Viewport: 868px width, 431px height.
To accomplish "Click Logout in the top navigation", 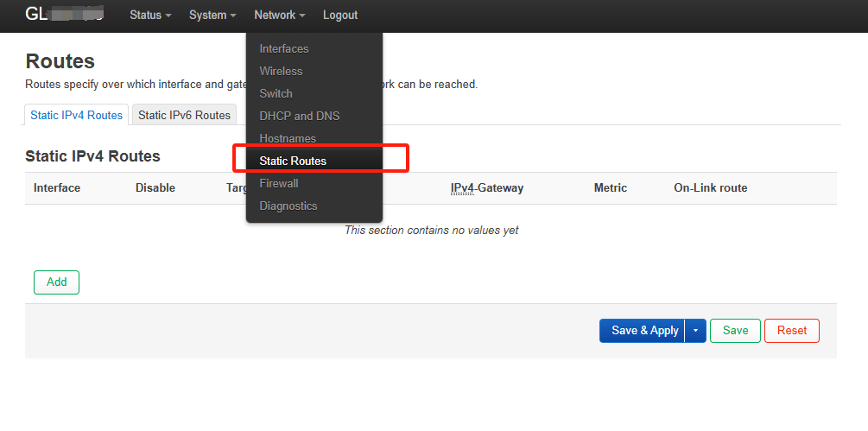I will coord(340,15).
